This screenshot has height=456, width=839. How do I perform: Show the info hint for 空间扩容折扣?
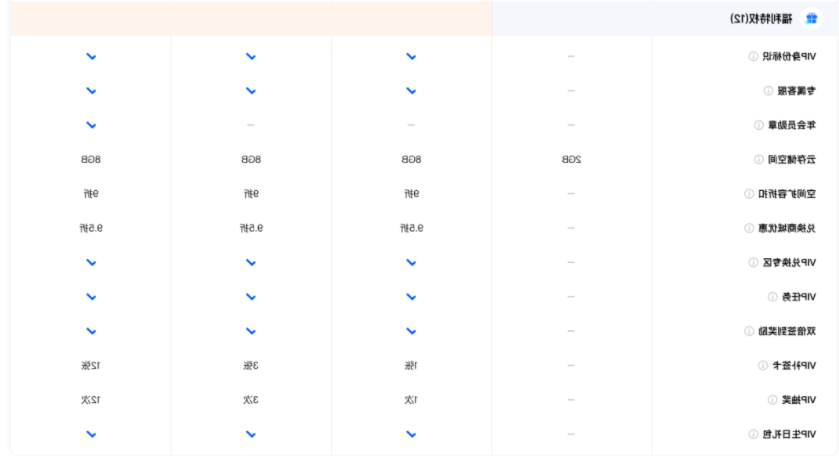[x=749, y=194]
